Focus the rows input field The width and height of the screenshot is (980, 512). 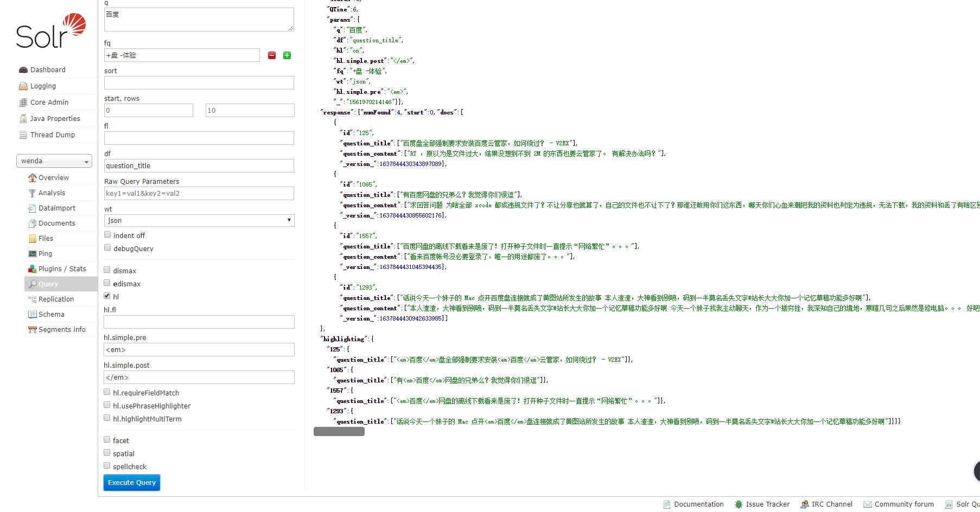point(250,111)
